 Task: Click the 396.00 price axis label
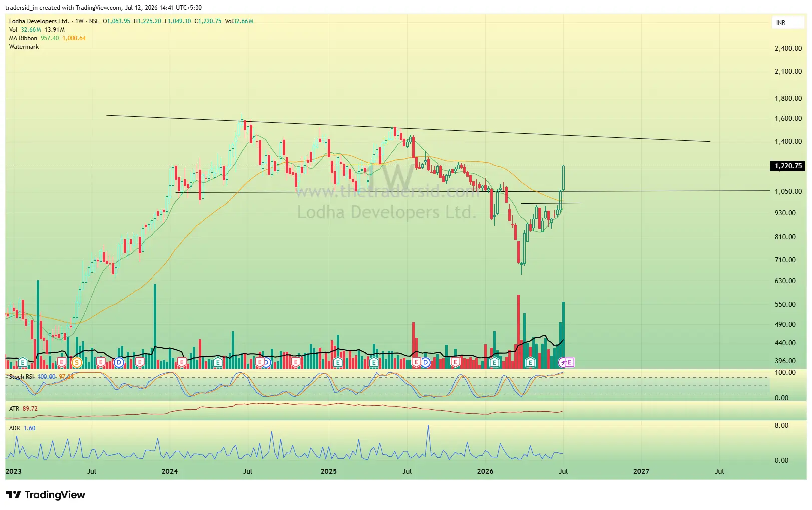pyautogui.click(x=785, y=361)
